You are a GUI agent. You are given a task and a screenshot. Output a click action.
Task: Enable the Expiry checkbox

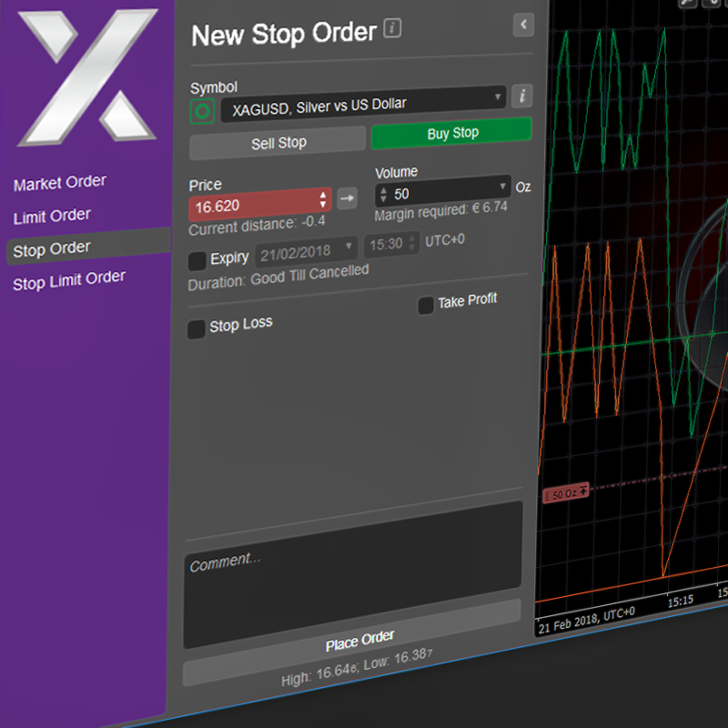coord(197,261)
